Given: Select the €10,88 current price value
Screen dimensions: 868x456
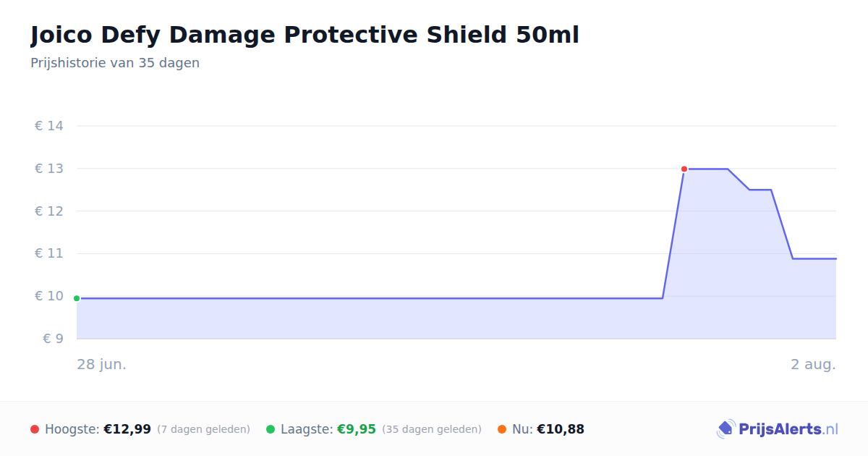Looking at the screenshot, I should coord(561,429).
